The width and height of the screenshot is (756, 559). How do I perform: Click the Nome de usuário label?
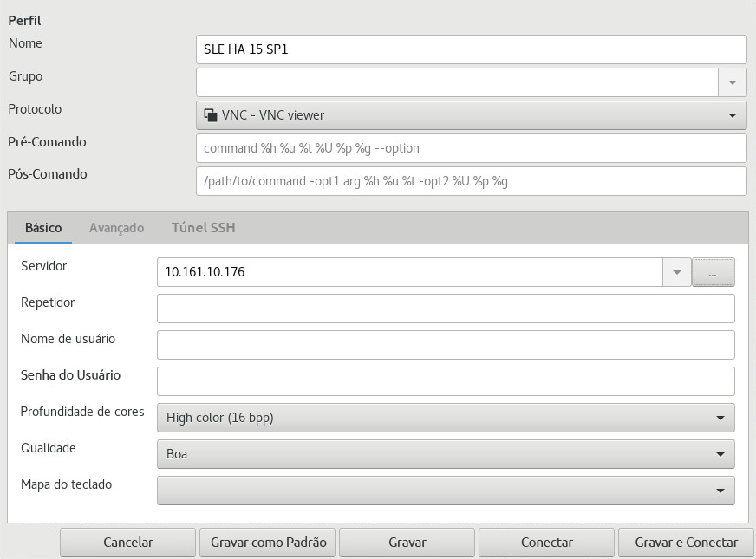pyautogui.click(x=68, y=339)
